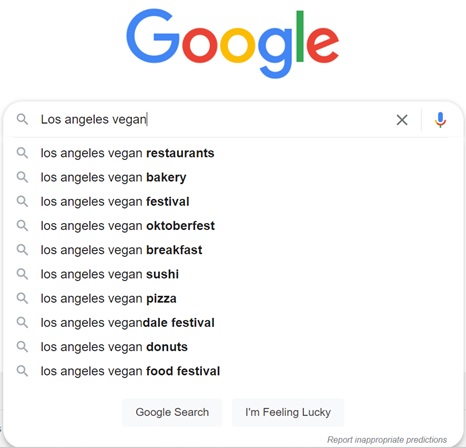466x448 pixels.
Task: Click the Google logo
Action: 233,43
